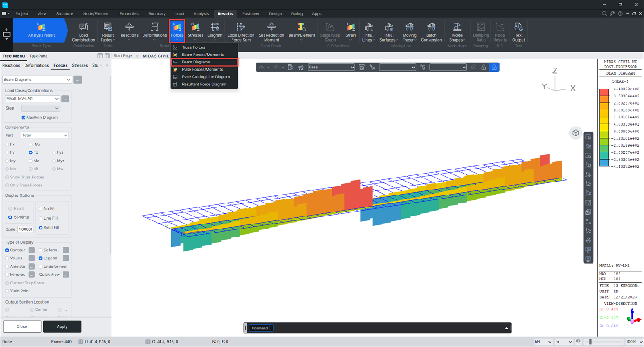Open Legend options ellipsis button
Screen dimensions: 644x347
[x=66, y=258]
